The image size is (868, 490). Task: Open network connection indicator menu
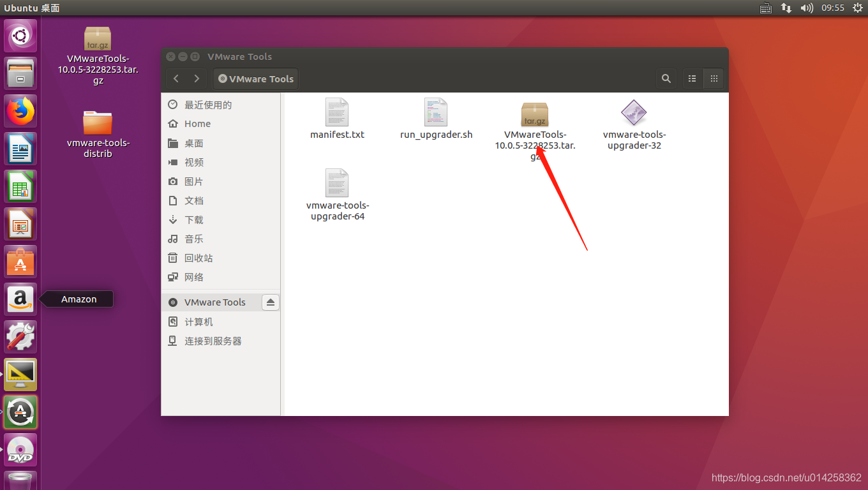[x=786, y=8]
